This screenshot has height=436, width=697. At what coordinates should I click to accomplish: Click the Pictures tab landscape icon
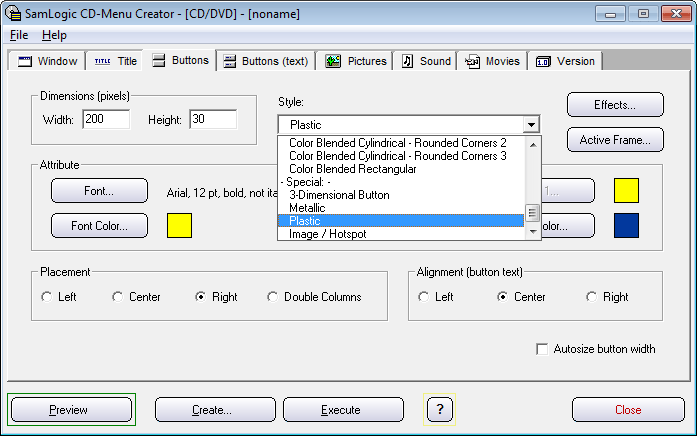[x=333, y=61]
